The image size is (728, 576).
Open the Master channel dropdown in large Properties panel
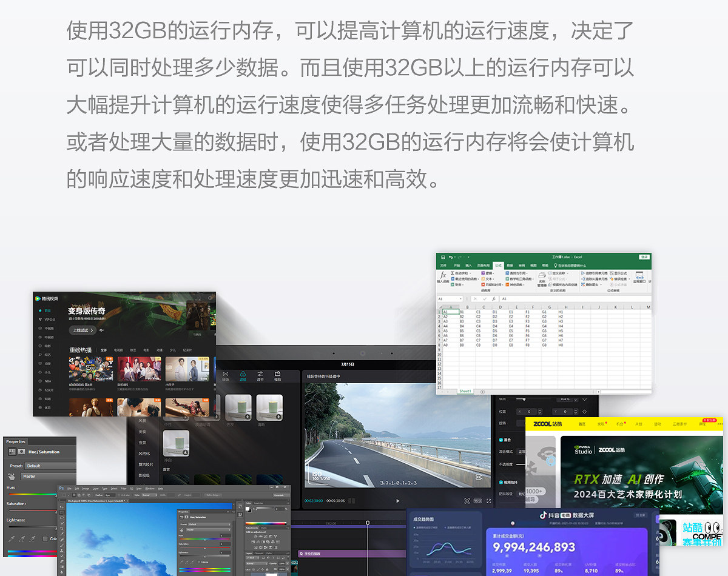(49, 476)
